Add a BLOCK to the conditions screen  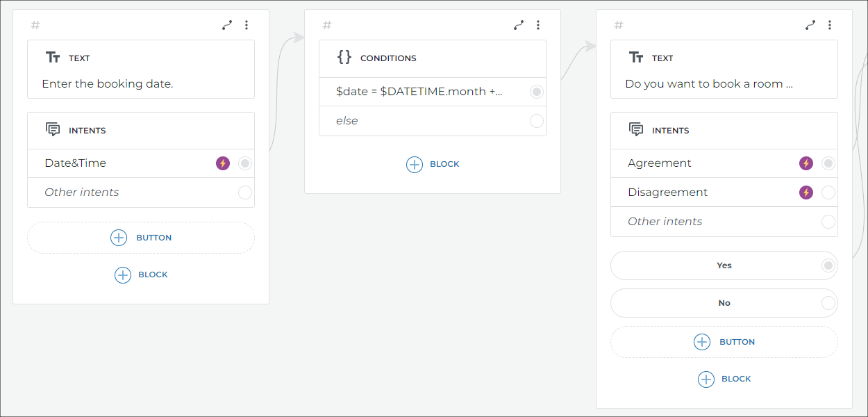point(432,164)
